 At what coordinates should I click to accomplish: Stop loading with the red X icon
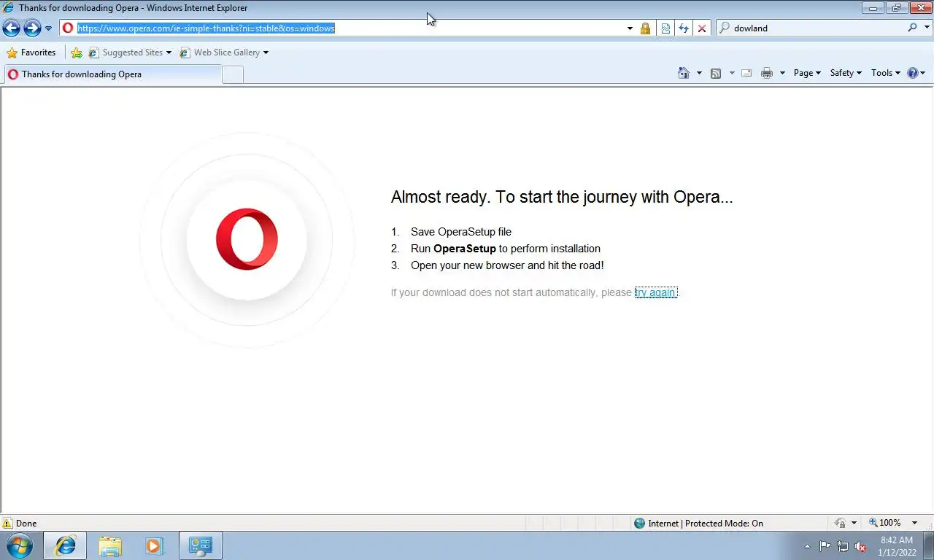(x=702, y=28)
